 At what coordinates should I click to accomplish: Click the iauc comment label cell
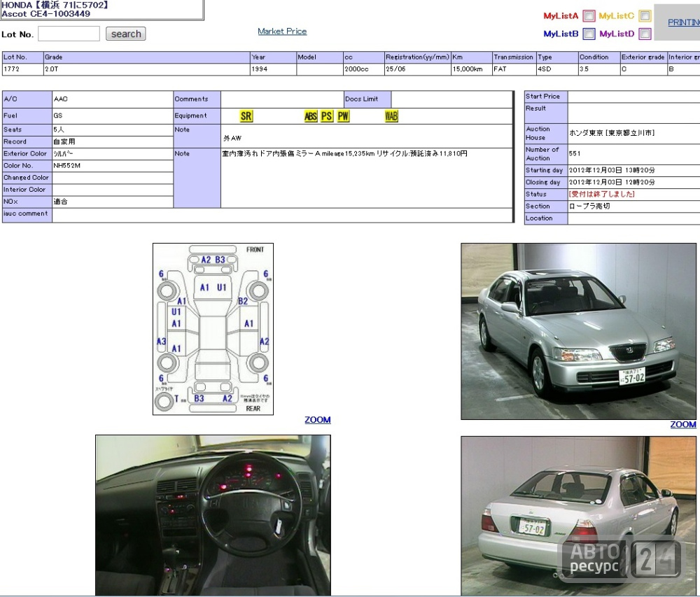27,214
